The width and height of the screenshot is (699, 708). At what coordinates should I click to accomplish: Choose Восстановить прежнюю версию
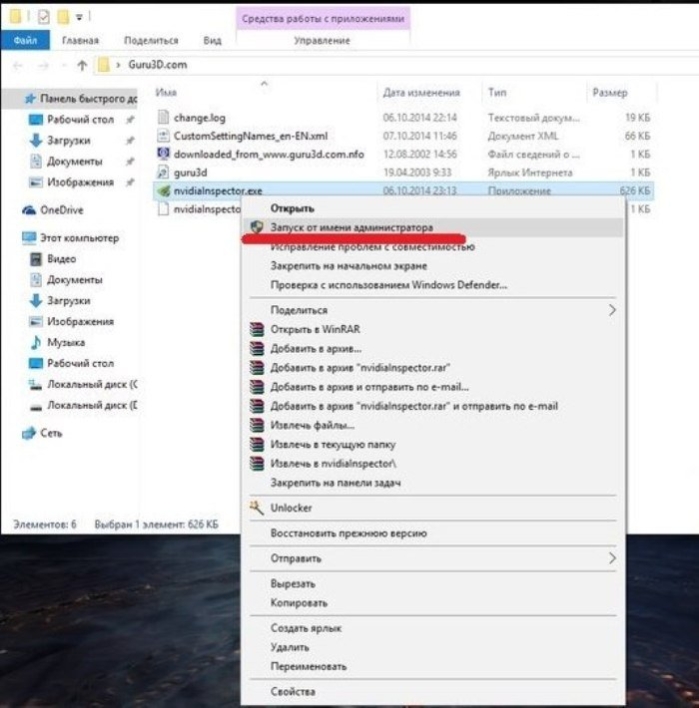[434, 533]
